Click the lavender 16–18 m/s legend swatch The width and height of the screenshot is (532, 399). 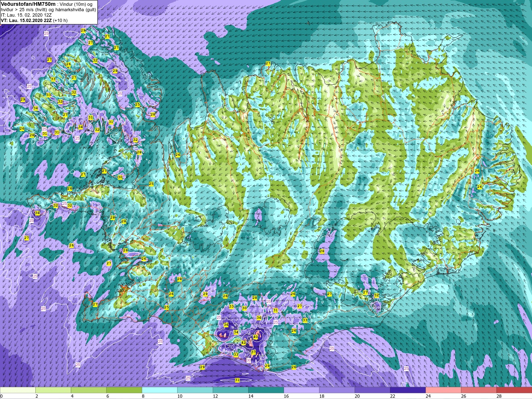point(301,390)
